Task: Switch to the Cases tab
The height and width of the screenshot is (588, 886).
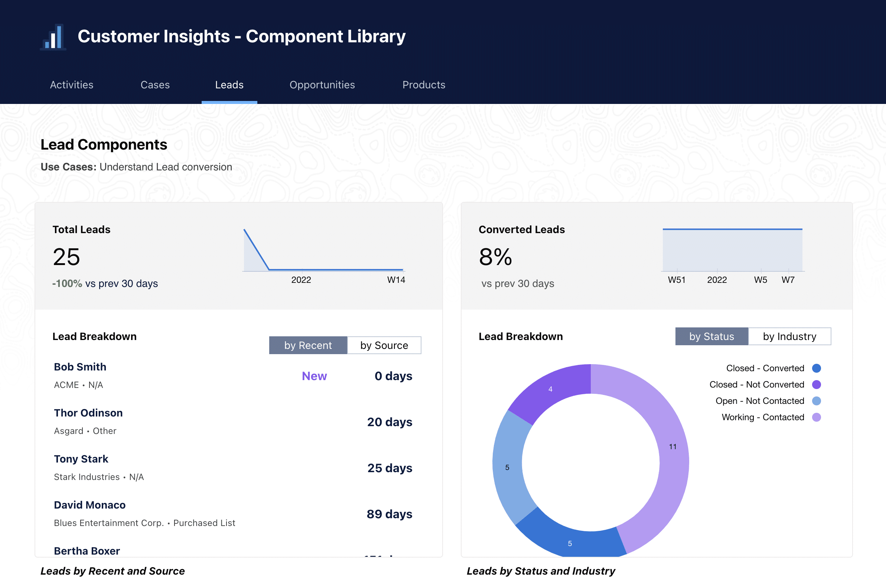Action: [155, 85]
